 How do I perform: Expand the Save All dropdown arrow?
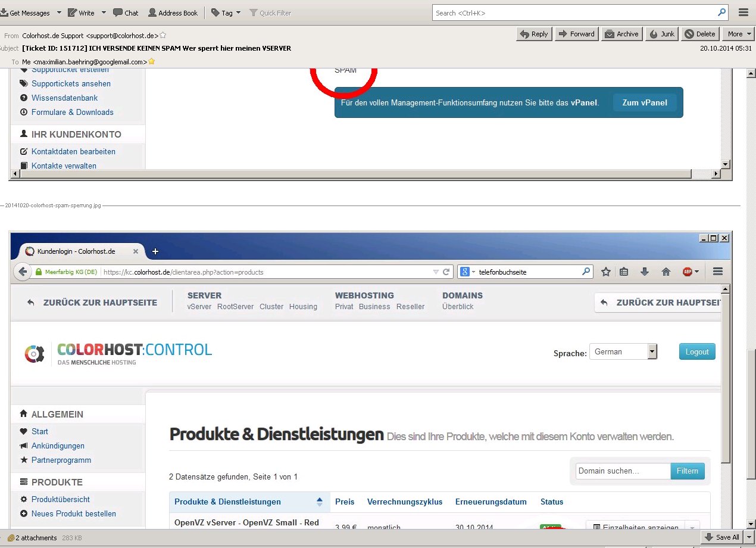(749, 537)
